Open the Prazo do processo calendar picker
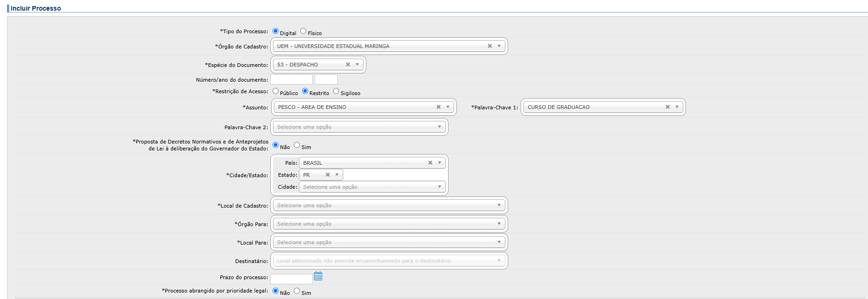The image size is (868, 299). (x=318, y=276)
